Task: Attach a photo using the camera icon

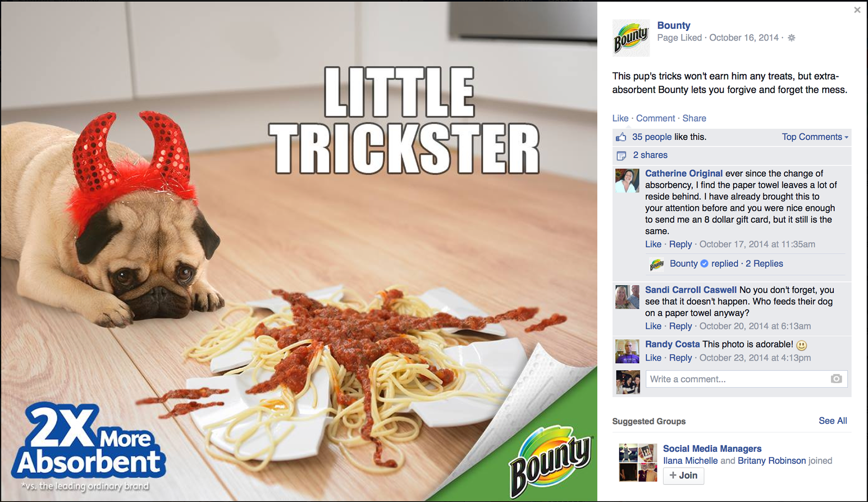Action: [x=836, y=379]
